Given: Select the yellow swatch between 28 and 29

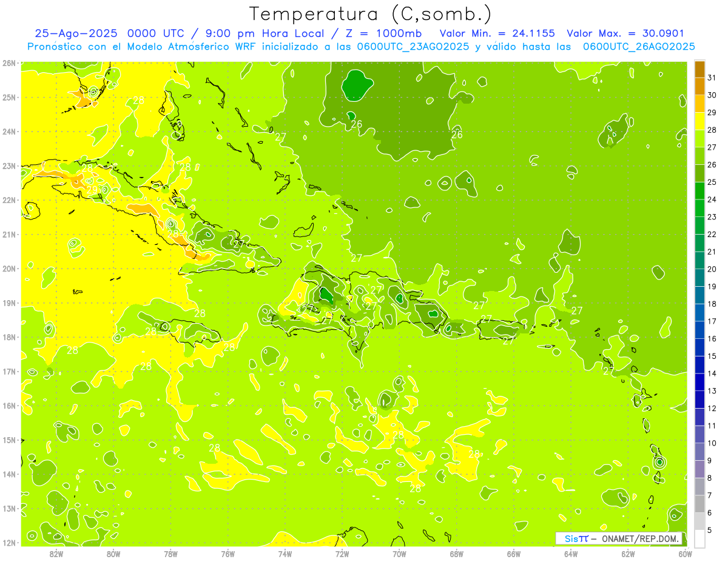Looking at the screenshot, I should [x=699, y=121].
